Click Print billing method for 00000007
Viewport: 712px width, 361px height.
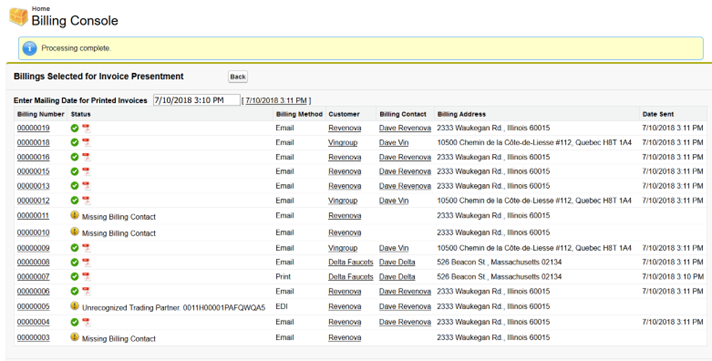(283, 277)
